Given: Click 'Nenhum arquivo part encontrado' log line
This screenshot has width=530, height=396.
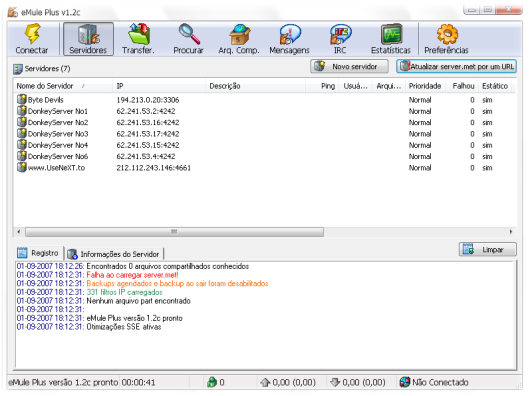Looking at the screenshot, I should [138, 301].
